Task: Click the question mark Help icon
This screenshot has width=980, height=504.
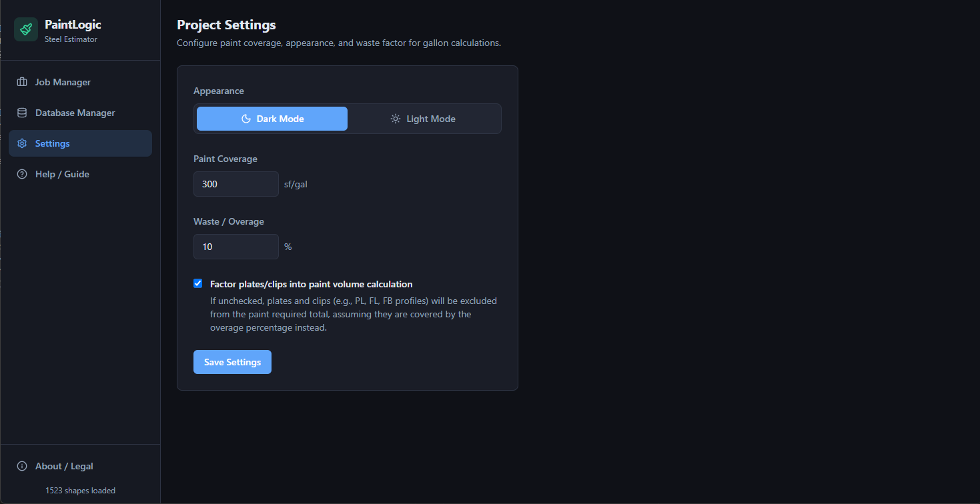Action: pyautogui.click(x=22, y=174)
